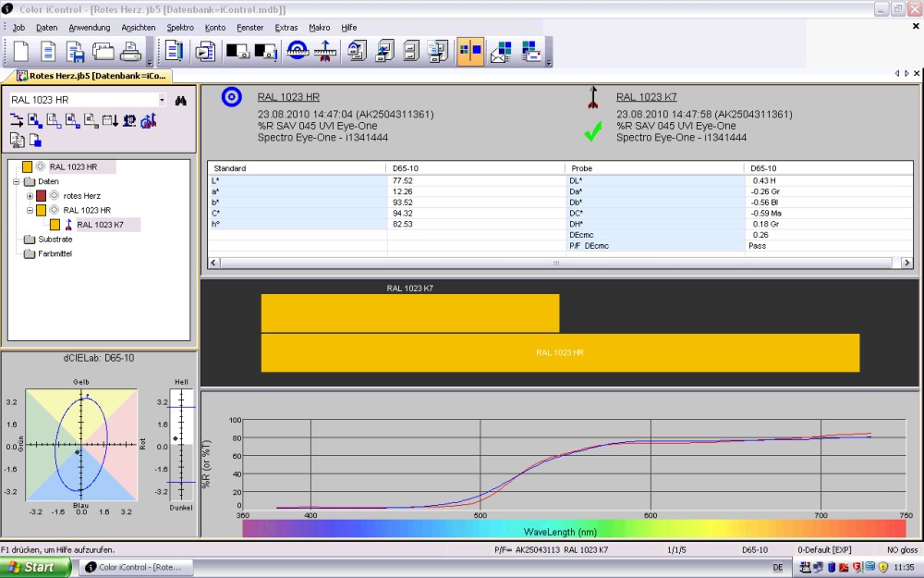Click the save floppy disk toolbar icon

tap(76, 52)
